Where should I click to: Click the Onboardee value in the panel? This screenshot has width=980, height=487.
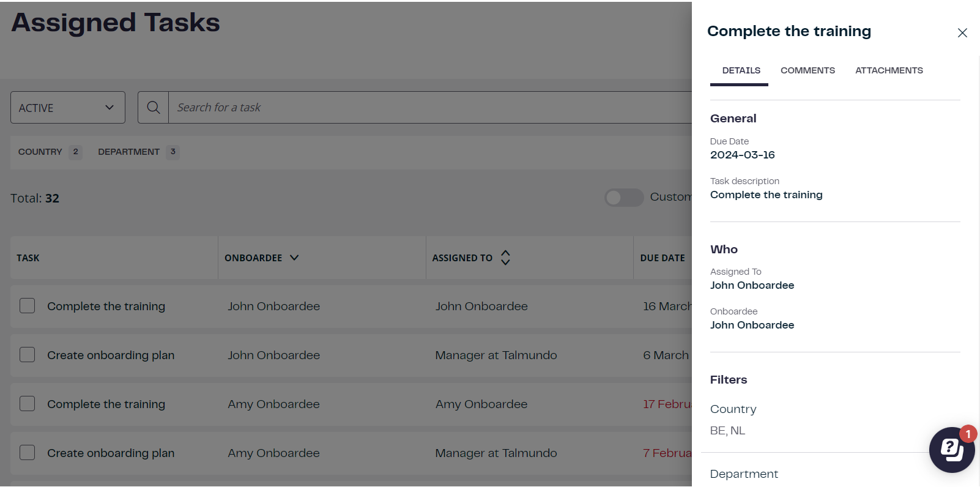click(x=752, y=325)
